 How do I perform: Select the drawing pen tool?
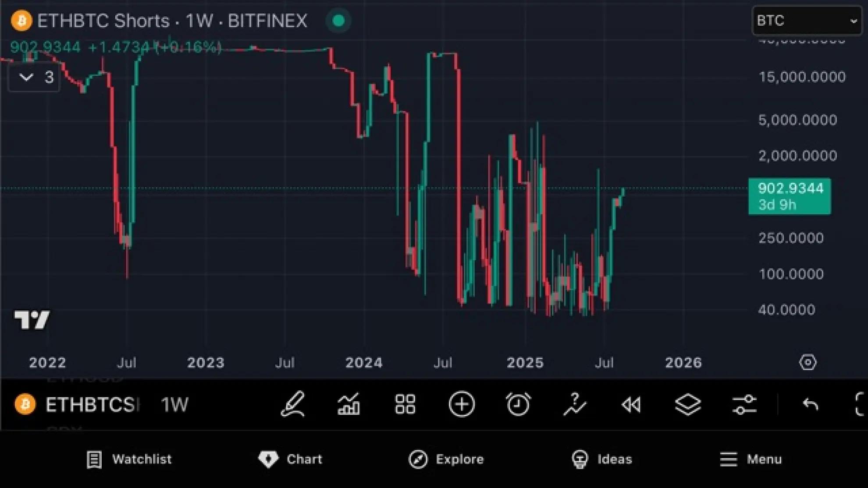point(292,404)
